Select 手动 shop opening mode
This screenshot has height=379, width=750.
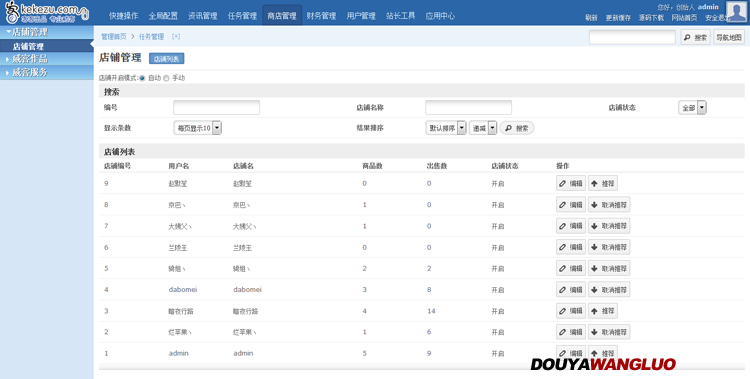[x=166, y=78]
